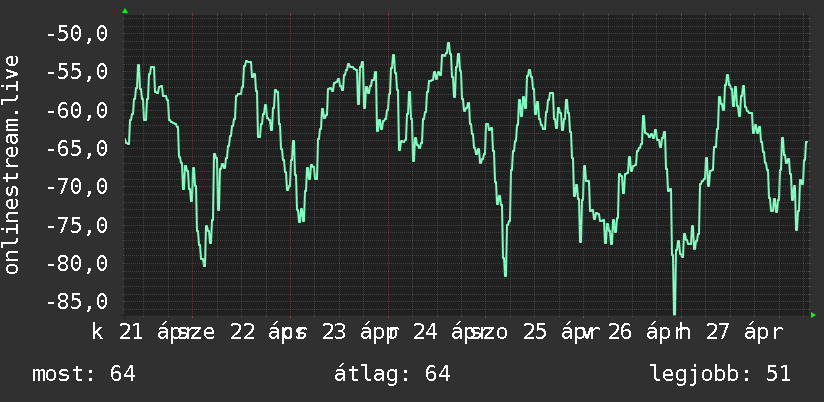This screenshot has height=402, width=824.
Task: Click the 'legjobb: 51' statistic
Action: click(x=720, y=374)
